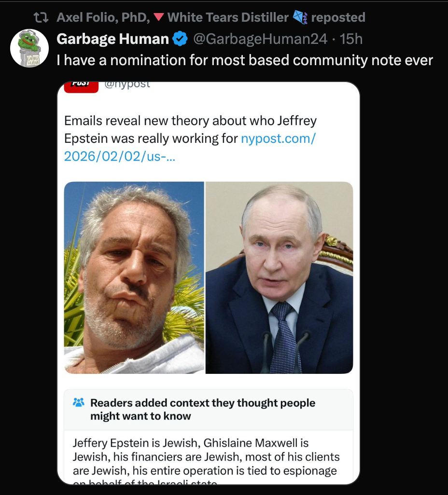The width and height of the screenshot is (448, 495).
Task: Click the kite emoji in the reposter name
Action: coord(300,18)
